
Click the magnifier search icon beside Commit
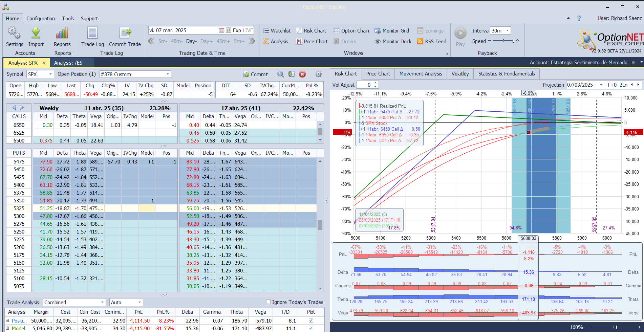coord(280,74)
